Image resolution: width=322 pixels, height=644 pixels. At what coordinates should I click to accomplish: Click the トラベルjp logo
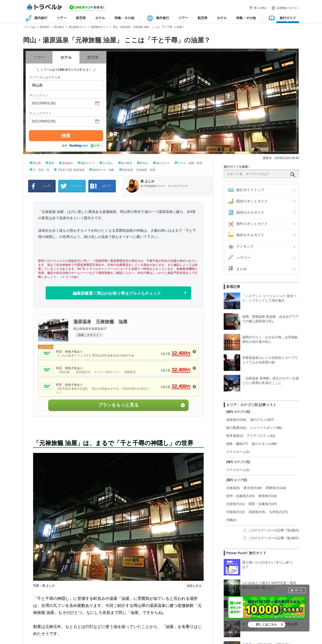click(44, 7)
